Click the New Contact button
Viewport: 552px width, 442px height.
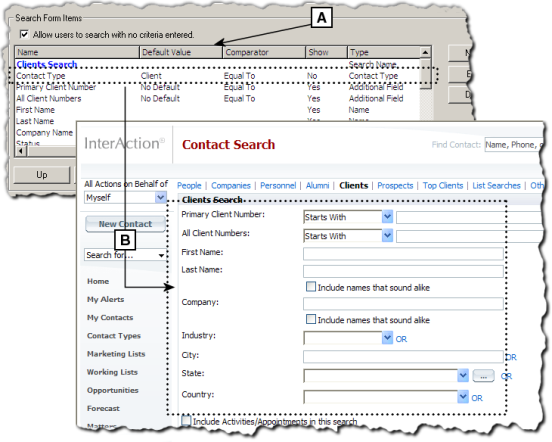coord(125,224)
